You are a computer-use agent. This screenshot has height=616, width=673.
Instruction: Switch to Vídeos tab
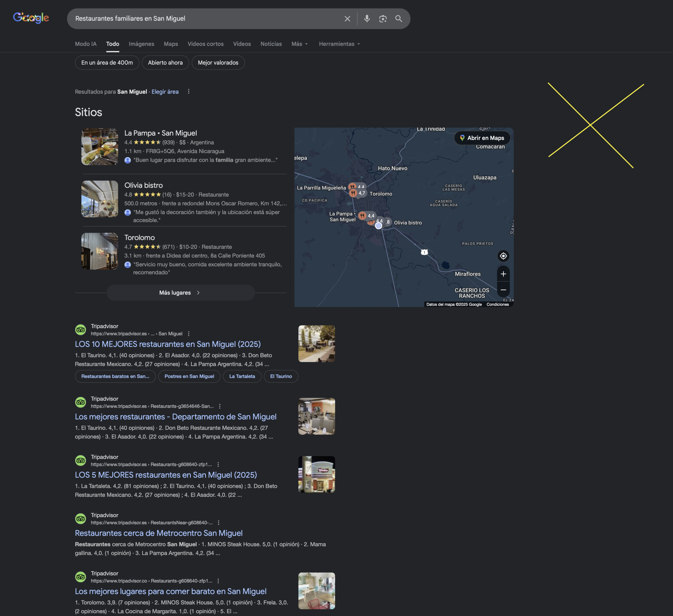242,44
